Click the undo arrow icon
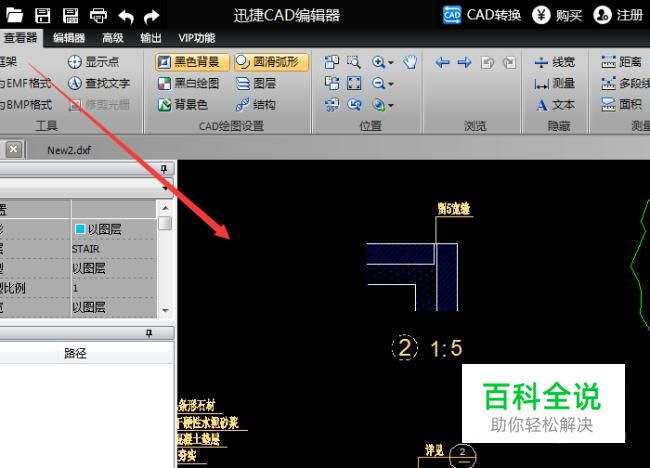This screenshot has height=468, width=650. click(x=126, y=17)
